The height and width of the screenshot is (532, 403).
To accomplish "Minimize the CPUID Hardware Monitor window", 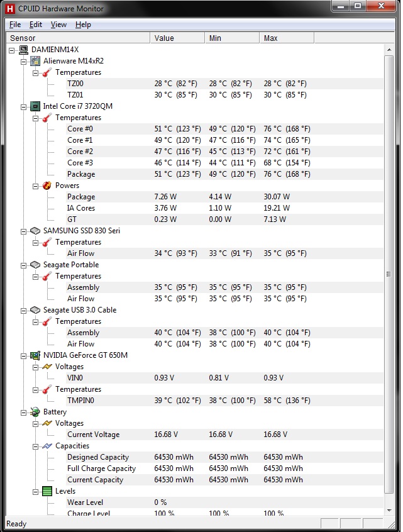I will click(341, 6).
